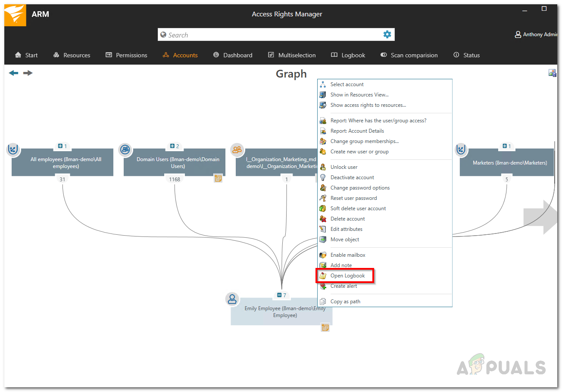Click the orange group icon on Organization_Marketing node
The width and height of the screenshot is (562, 392).
(237, 149)
